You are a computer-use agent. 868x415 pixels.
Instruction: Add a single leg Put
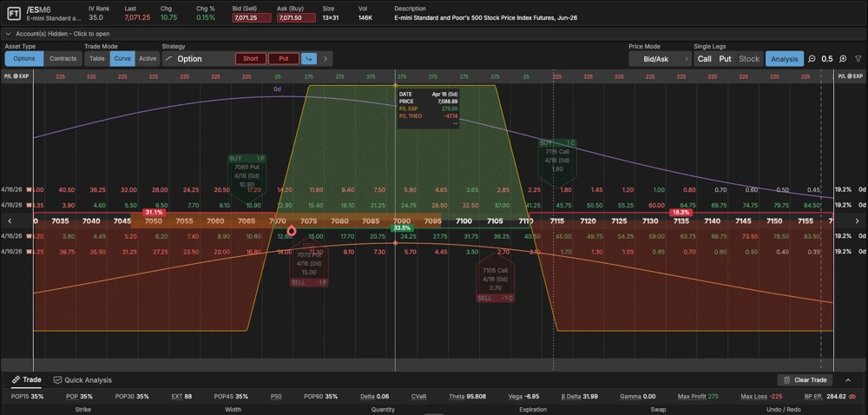725,59
